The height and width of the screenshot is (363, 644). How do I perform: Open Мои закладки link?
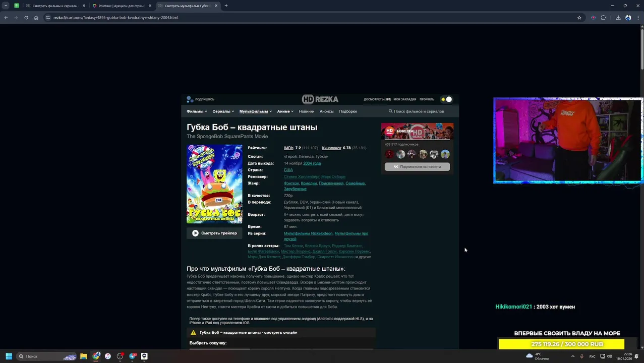tap(405, 99)
